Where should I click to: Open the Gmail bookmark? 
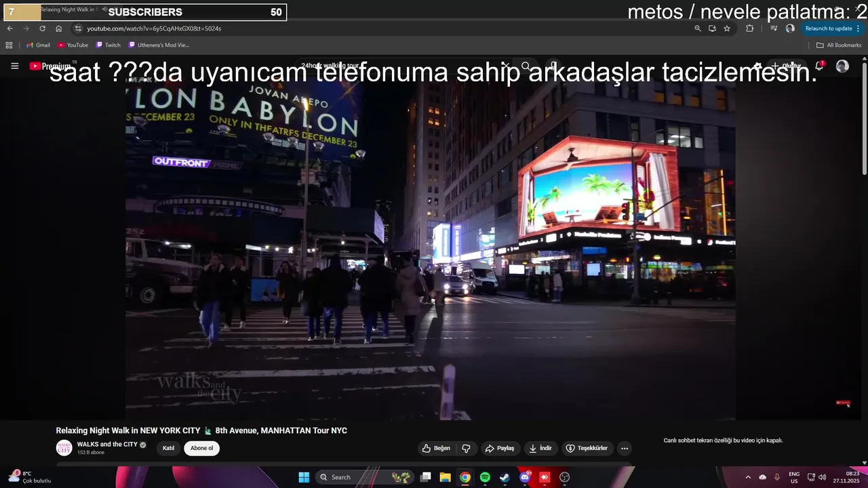click(x=38, y=45)
